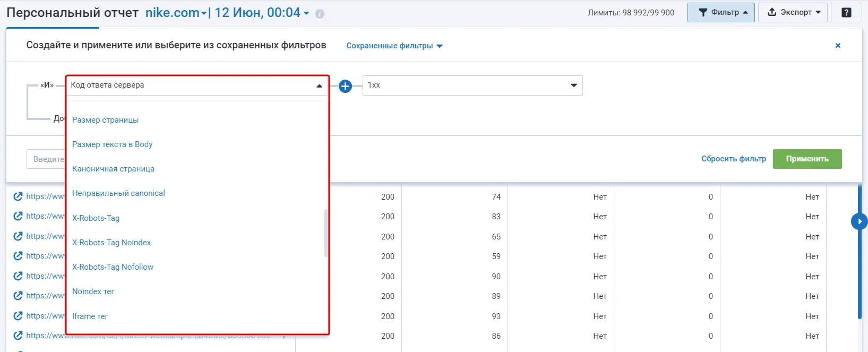
Task: Choose X-Robots-Tag Noindex option
Action: 111,243
